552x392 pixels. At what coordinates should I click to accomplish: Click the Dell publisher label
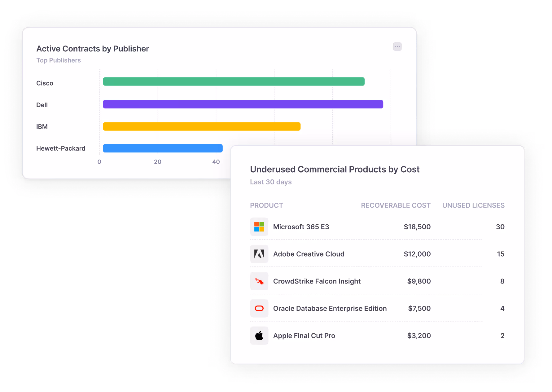point(42,105)
